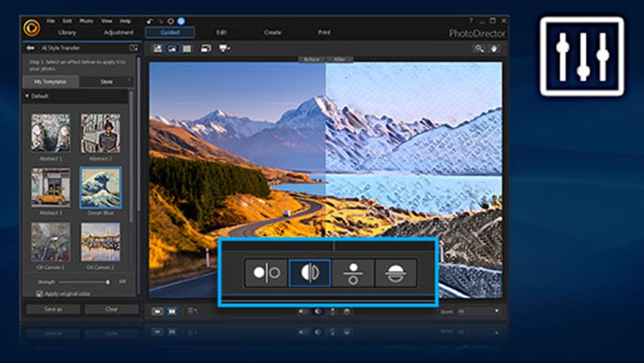This screenshot has height=363, width=644.
Task: Click the zoom magnifier tool
Action: click(x=479, y=48)
